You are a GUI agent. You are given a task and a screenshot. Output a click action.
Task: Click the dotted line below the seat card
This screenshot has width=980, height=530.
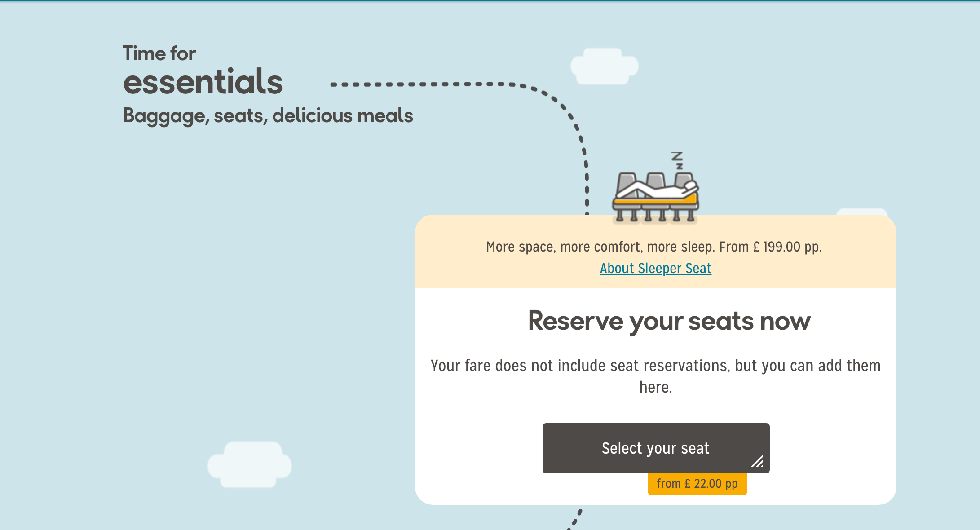click(x=576, y=518)
